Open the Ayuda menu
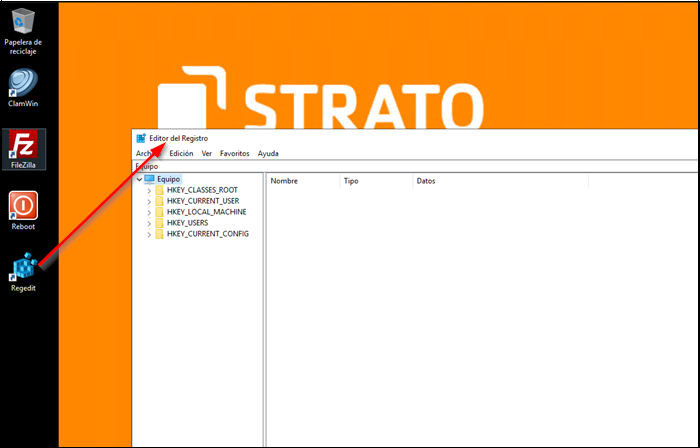This screenshot has height=448, width=700. click(268, 153)
